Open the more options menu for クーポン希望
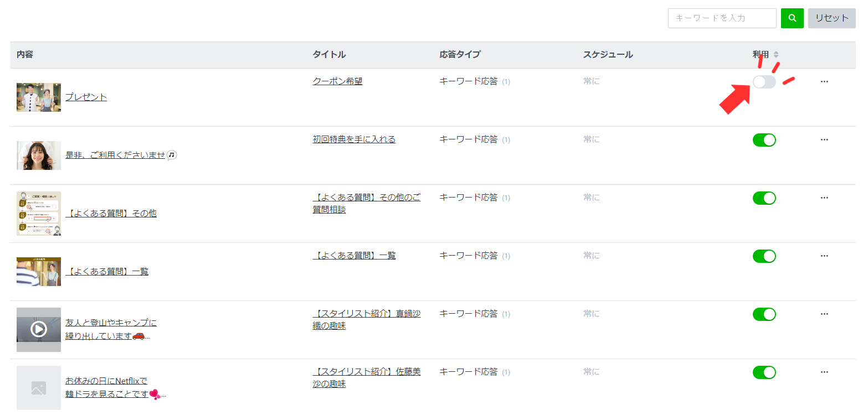The height and width of the screenshot is (415, 868). coord(824,82)
